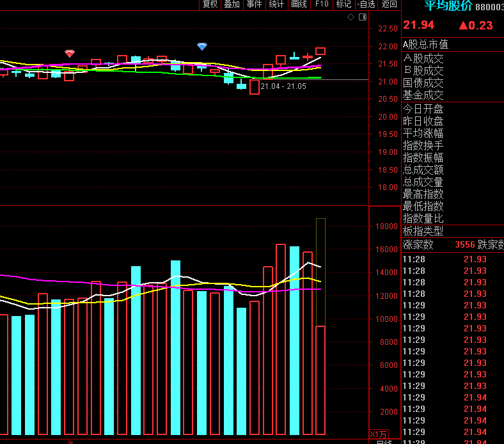
Task: Open F10 company information
Action: coord(322,4)
